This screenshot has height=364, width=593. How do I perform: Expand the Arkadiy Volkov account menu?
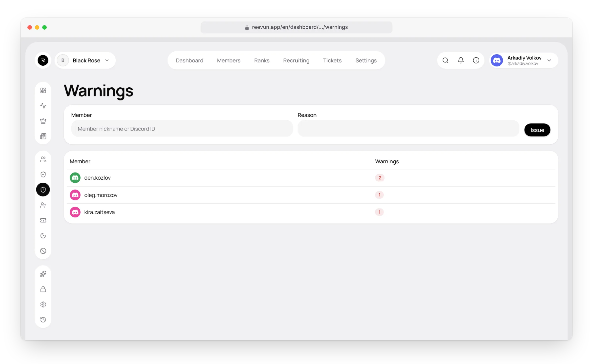(524, 60)
